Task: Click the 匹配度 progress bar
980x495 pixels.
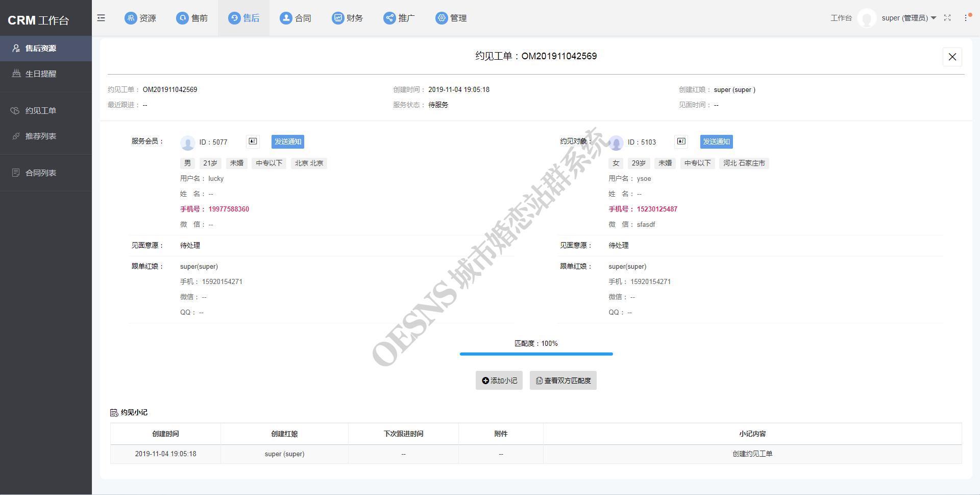Action: coord(536,353)
